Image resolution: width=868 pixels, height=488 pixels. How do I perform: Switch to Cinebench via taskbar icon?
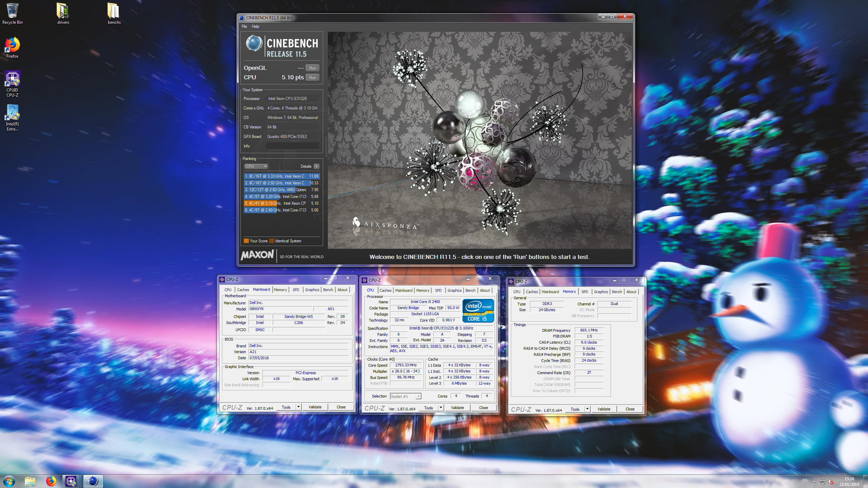93,481
